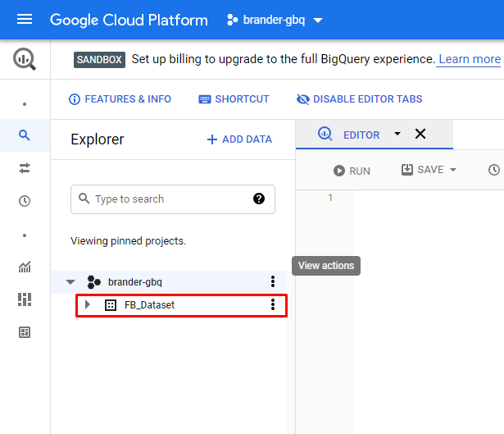Screen dimensions: 504x434
Task: Collapse the brander-gbq project node
Action: point(70,282)
